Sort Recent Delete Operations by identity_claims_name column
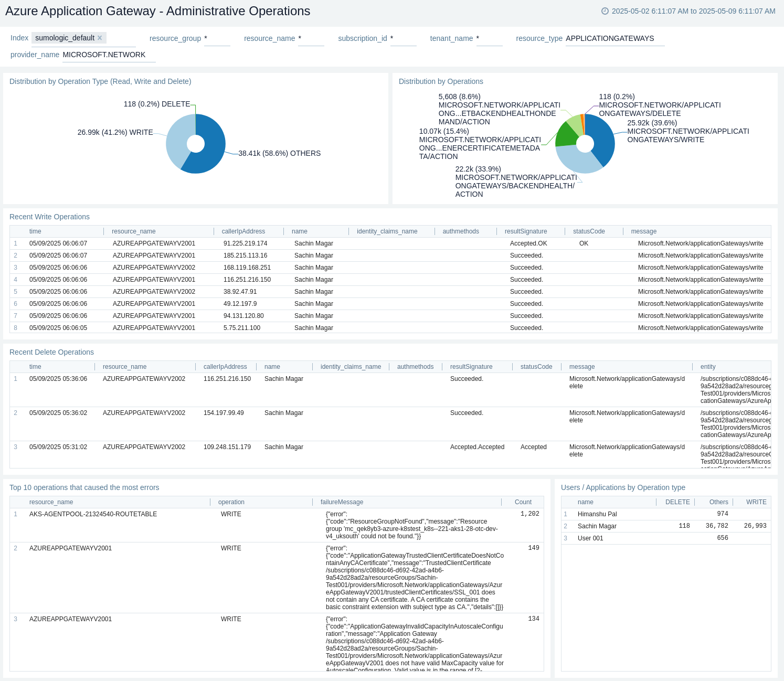This screenshot has width=784, height=681. point(351,367)
